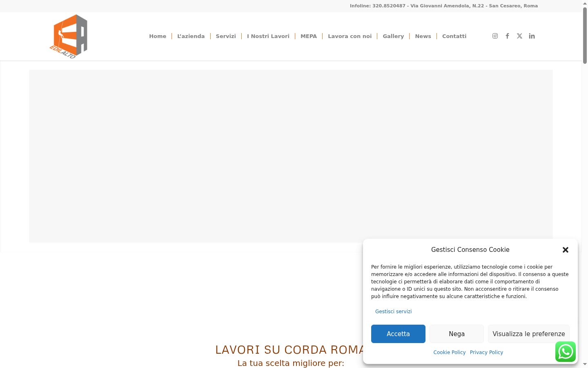Click the Edilalto logo
The height and width of the screenshot is (368, 588).
[x=69, y=36]
